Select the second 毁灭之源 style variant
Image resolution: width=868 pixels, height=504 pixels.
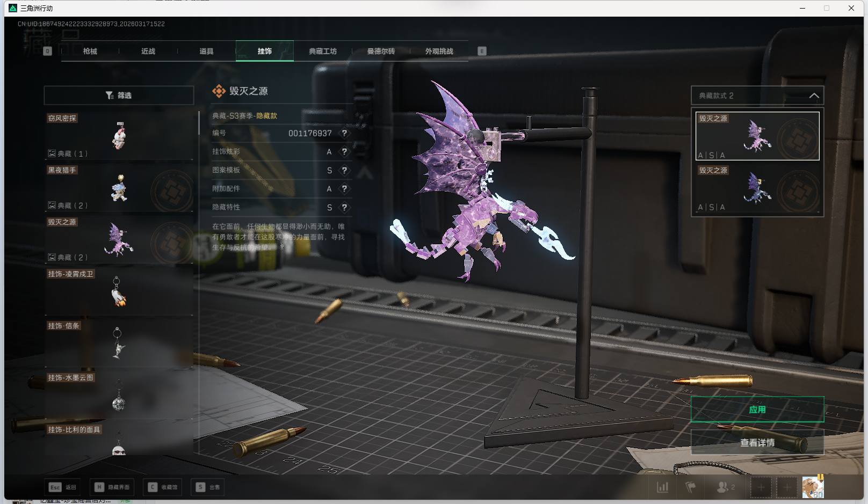tap(757, 189)
